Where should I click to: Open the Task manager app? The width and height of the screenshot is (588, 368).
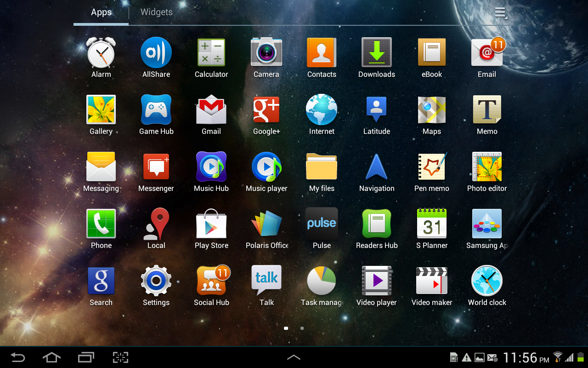coord(322,286)
